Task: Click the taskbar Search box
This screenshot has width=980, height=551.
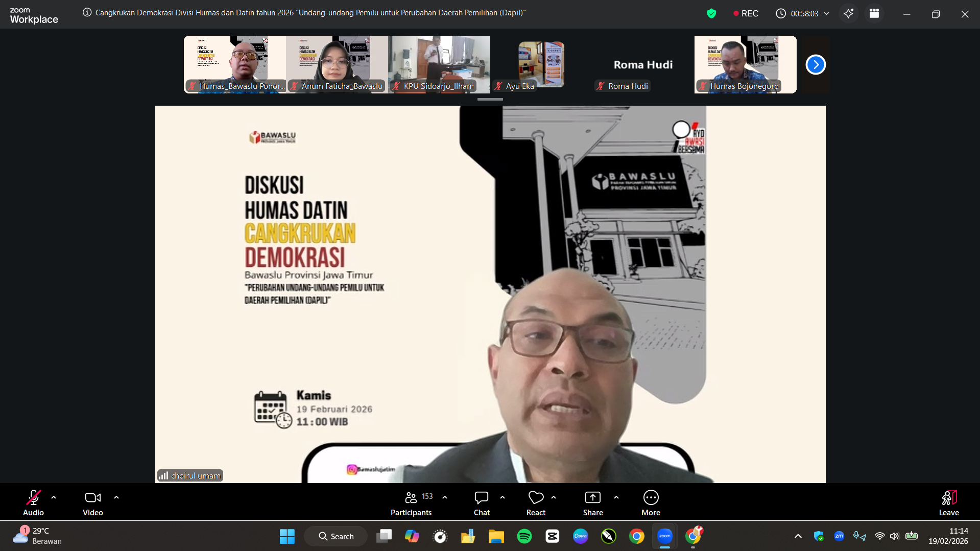Action: tap(336, 536)
